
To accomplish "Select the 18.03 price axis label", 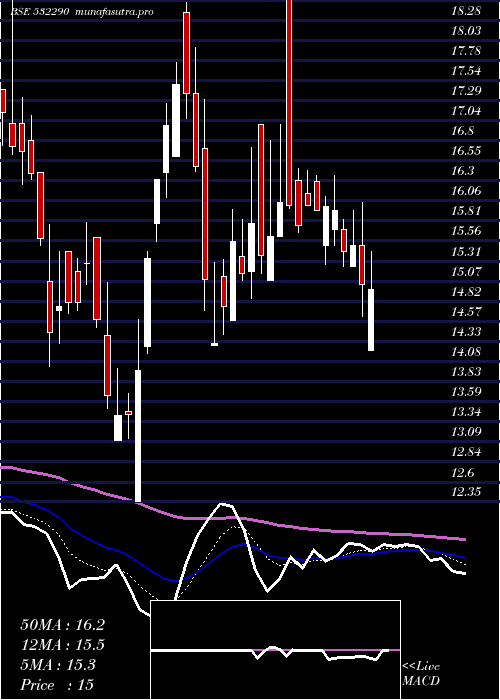I will coord(466,31).
